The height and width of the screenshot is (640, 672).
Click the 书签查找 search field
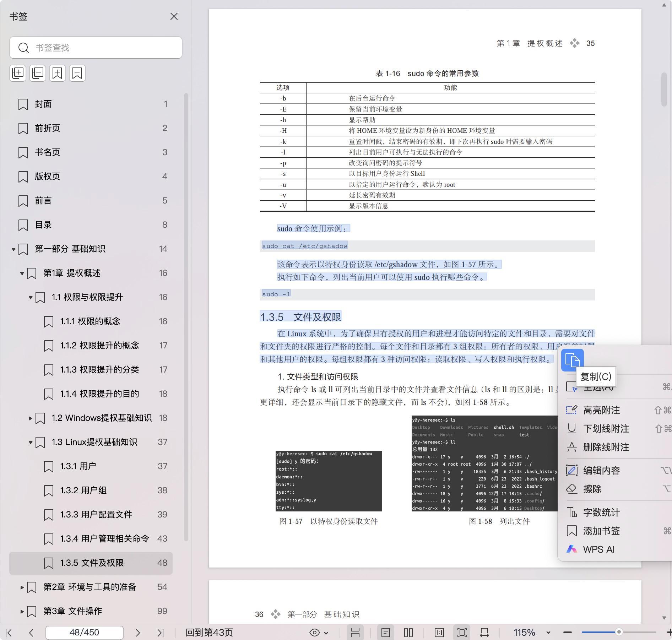103,48
